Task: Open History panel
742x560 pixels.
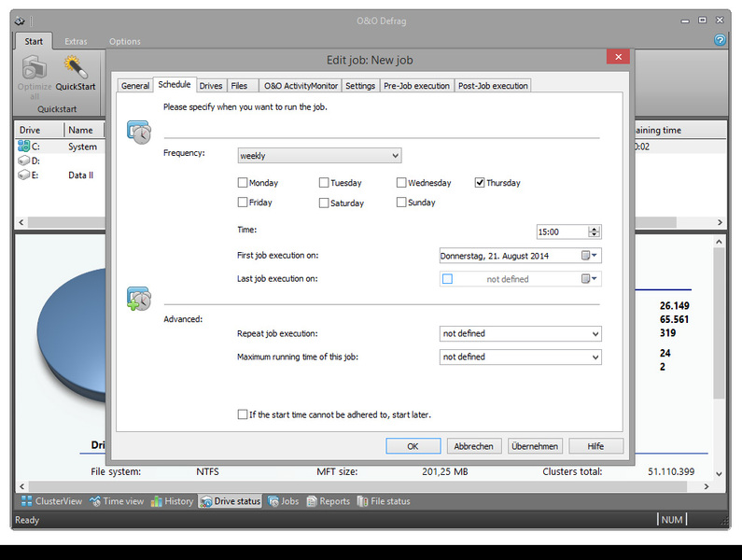Action: point(172,501)
